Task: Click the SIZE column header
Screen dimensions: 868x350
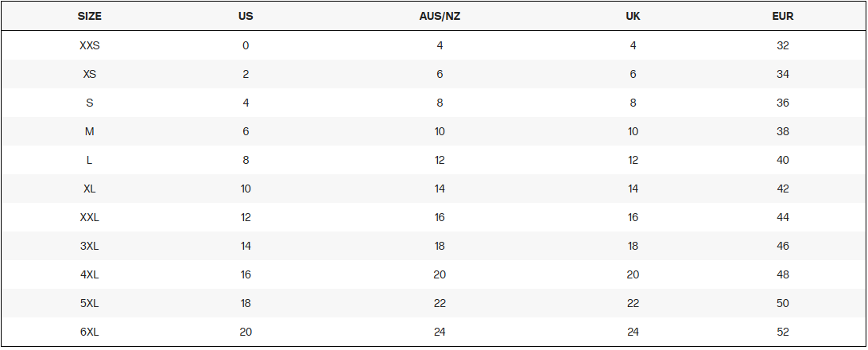Action: click(90, 16)
